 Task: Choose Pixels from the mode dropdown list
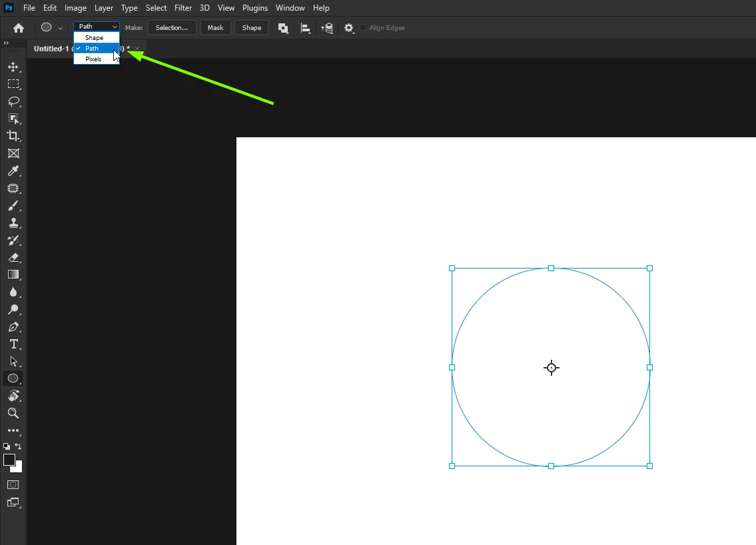(97, 59)
